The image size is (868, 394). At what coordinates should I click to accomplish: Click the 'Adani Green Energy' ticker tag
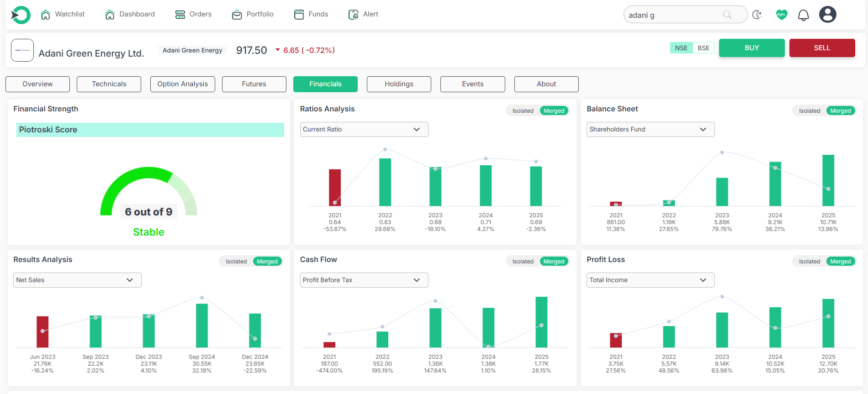tap(192, 50)
